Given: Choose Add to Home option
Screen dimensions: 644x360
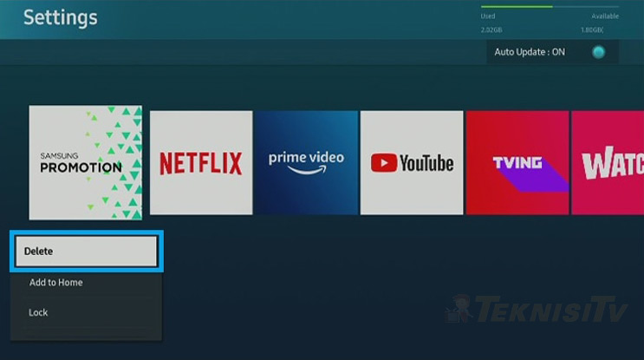Looking at the screenshot, I should pyautogui.click(x=87, y=283).
